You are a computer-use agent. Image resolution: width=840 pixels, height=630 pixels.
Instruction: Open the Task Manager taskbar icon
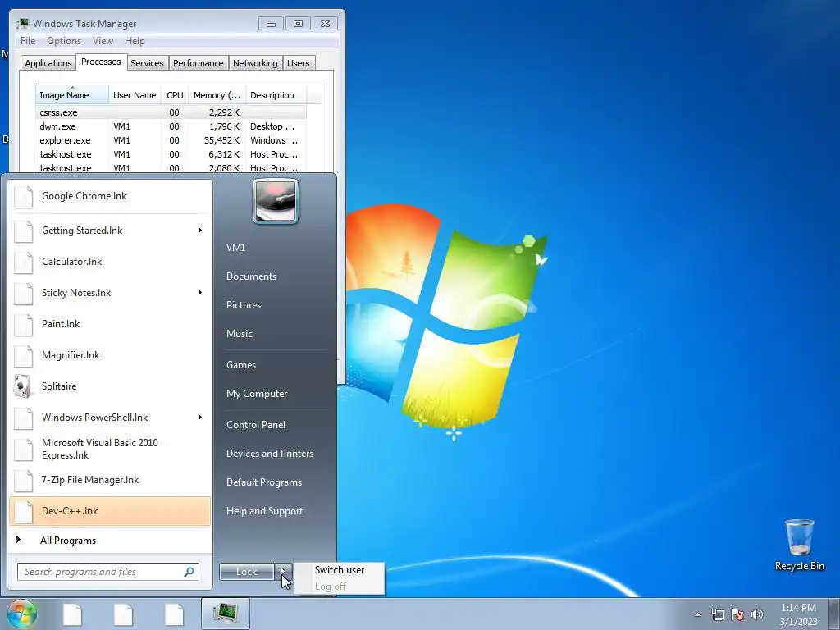(x=225, y=614)
